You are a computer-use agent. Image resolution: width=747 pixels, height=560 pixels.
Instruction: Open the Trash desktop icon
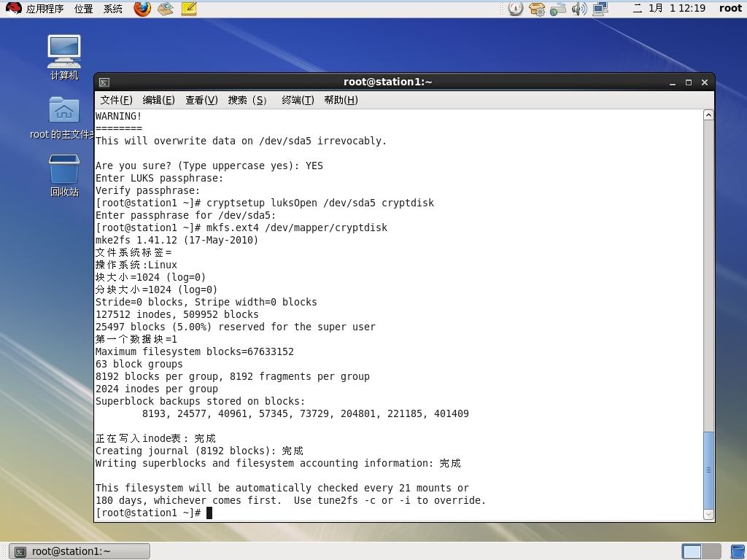click(64, 175)
